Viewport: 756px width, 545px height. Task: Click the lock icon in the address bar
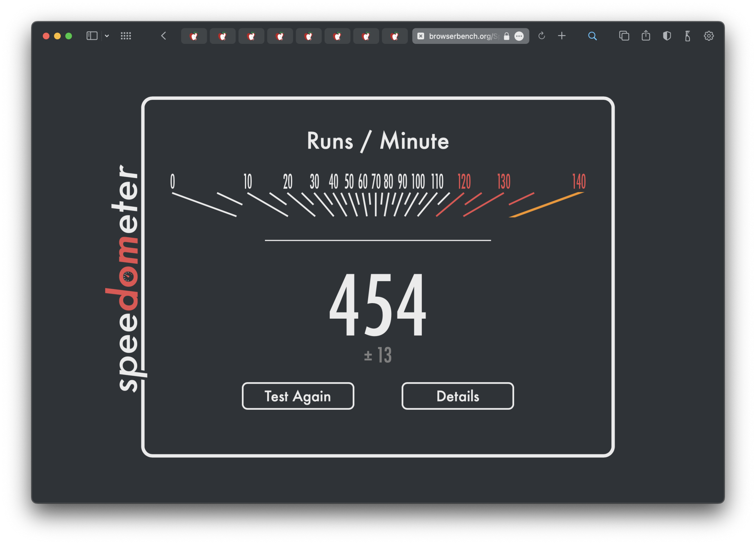(507, 36)
